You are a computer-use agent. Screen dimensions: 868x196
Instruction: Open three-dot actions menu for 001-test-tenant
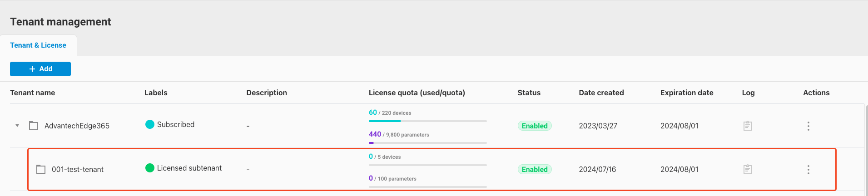pos(808,169)
